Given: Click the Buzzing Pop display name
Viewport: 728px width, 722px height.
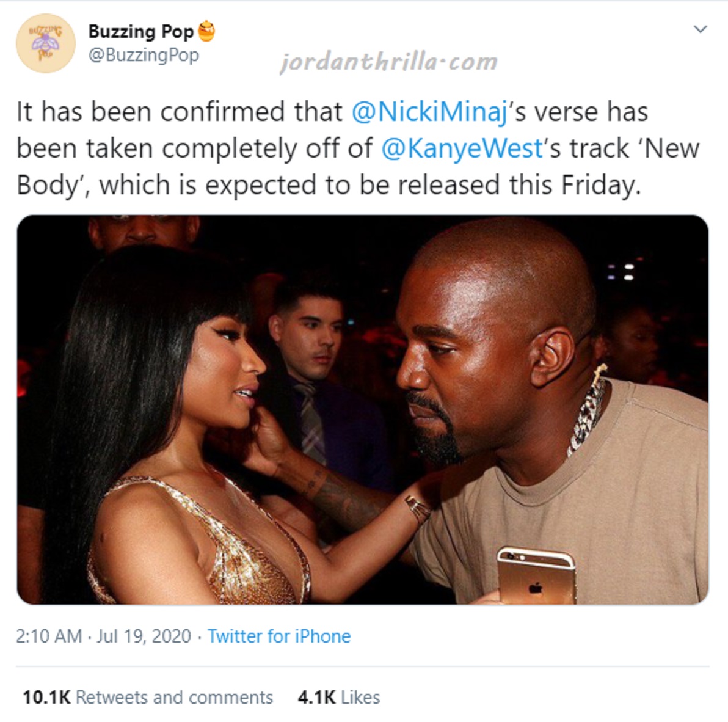Looking at the screenshot, I should click(x=140, y=32).
